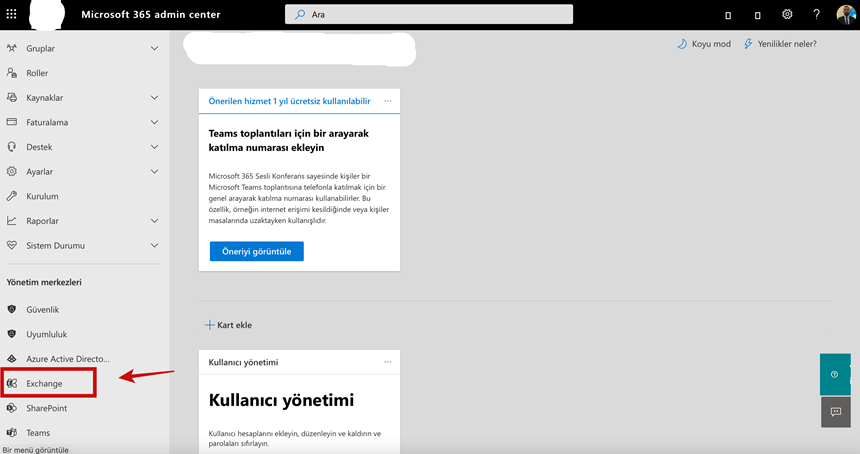Expand the Destek chevron
860x454 pixels.
pyautogui.click(x=155, y=147)
